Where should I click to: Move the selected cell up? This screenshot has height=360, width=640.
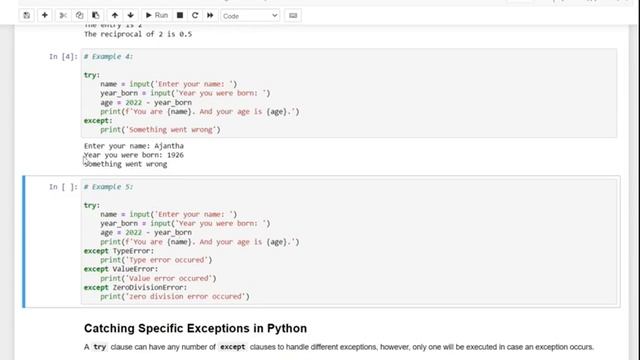115,16
